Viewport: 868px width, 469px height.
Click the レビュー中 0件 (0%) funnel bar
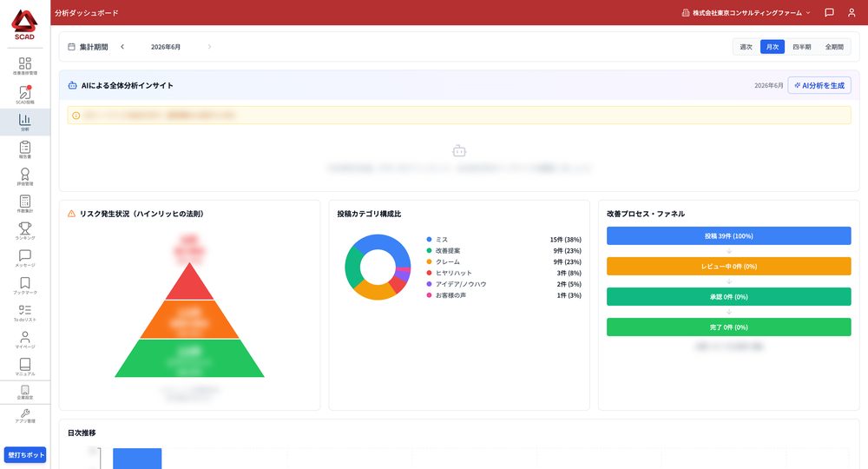pyautogui.click(x=728, y=267)
